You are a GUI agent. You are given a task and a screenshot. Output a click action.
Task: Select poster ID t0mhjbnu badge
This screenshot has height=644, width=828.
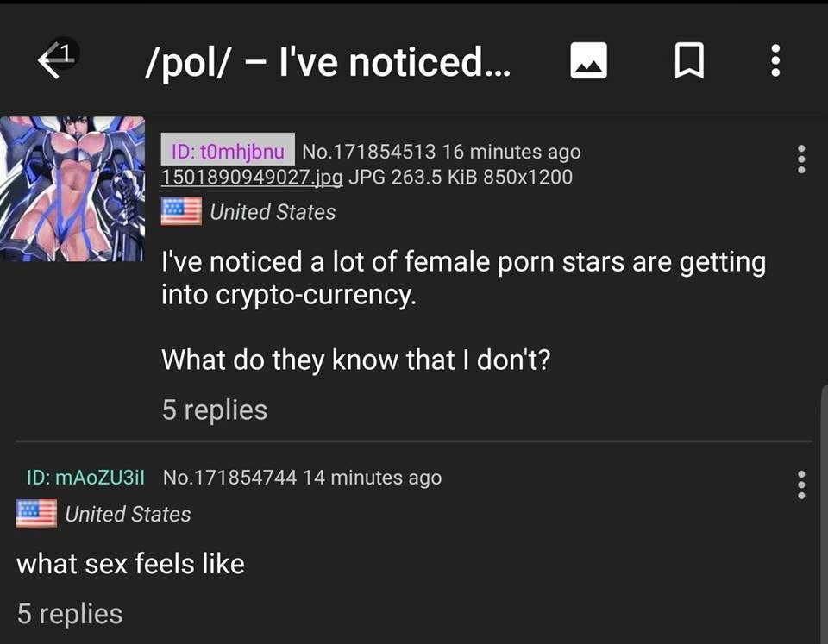coord(228,149)
